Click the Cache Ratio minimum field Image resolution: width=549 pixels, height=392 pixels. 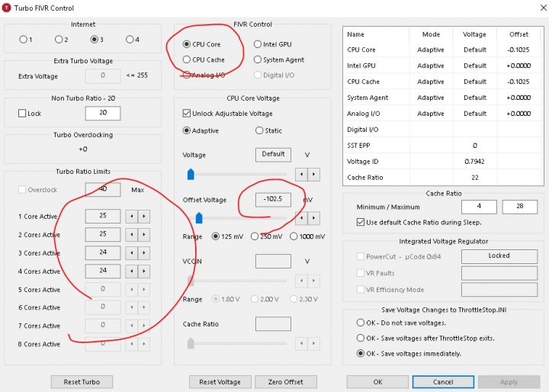click(x=479, y=207)
